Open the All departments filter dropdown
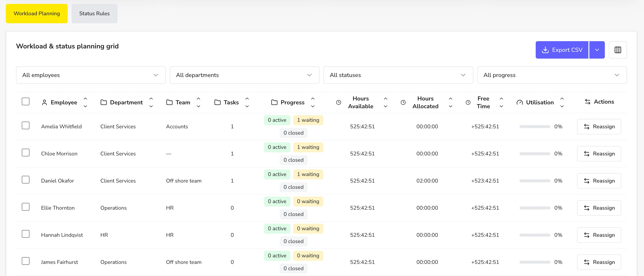The height and width of the screenshot is (276, 644). coord(244,75)
